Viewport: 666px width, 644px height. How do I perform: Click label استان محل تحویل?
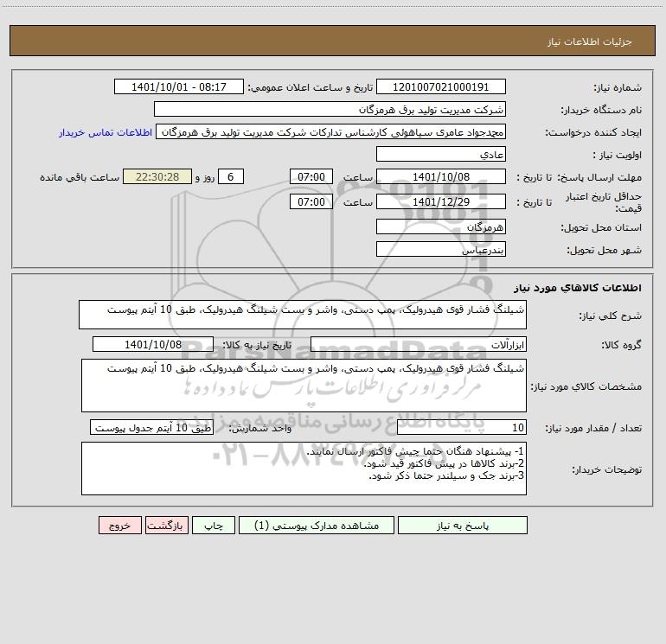click(601, 227)
